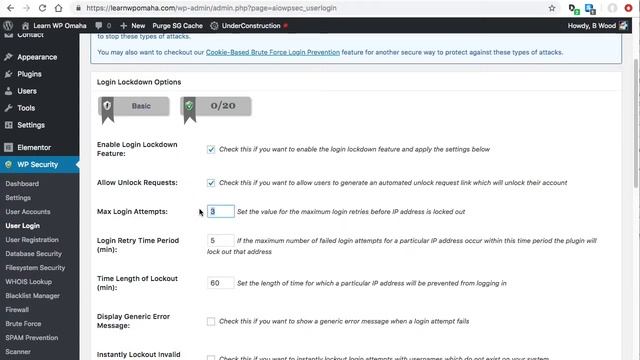This screenshot has width=640, height=360.
Task: Open WP Security Settings submenu item
Action: click(18, 198)
